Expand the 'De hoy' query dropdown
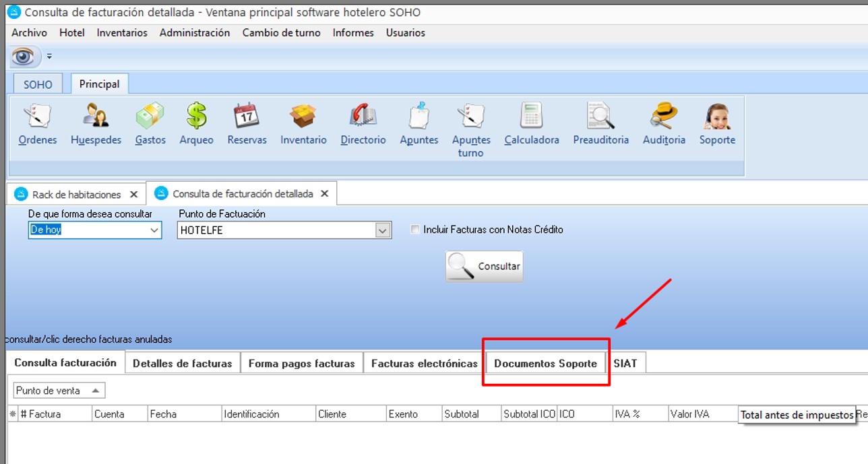868x464 pixels. (x=154, y=230)
